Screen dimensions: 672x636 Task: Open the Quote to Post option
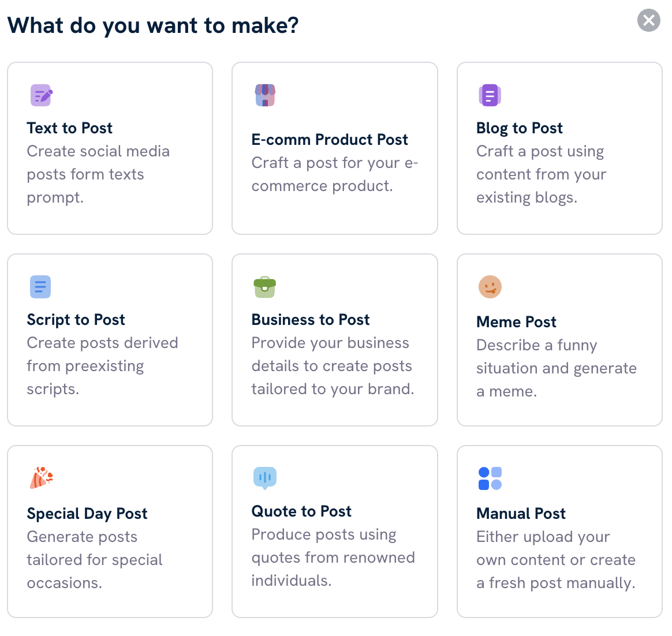pos(335,531)
